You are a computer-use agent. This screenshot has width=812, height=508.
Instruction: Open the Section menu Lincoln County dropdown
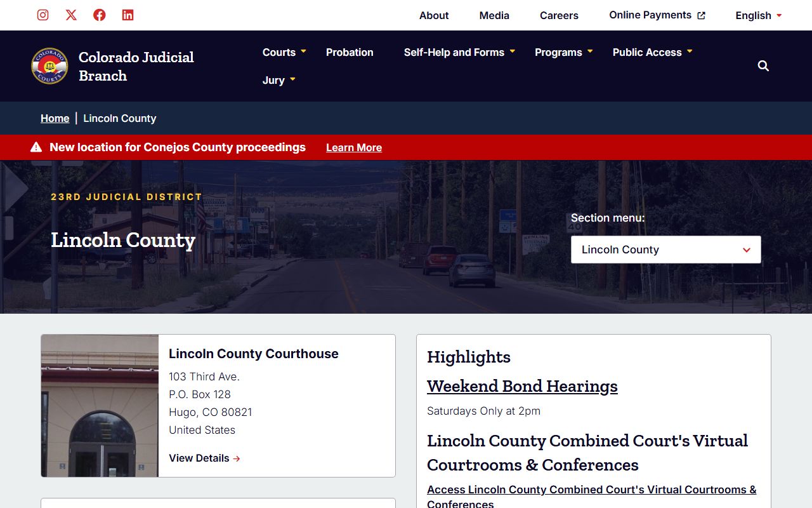coord(665,250)
